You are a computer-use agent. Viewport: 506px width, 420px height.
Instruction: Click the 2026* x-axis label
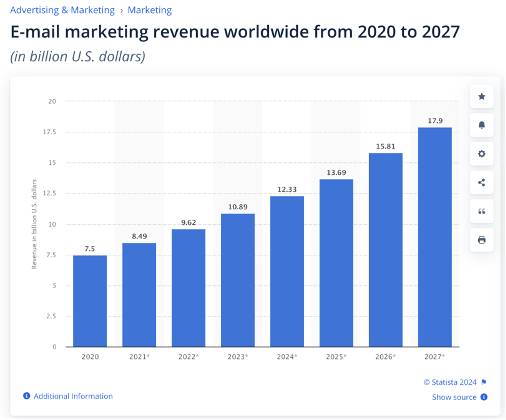[385, 357]
